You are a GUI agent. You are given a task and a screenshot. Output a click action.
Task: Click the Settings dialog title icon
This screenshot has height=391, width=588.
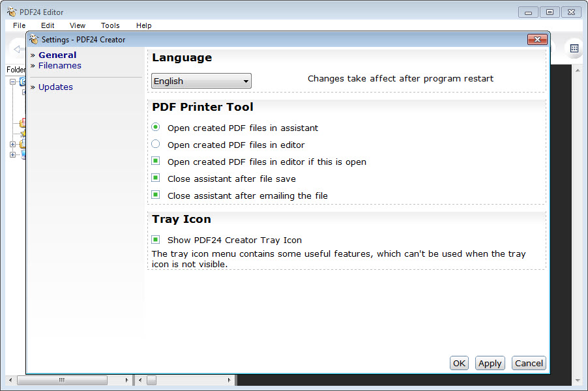(34, 40)
